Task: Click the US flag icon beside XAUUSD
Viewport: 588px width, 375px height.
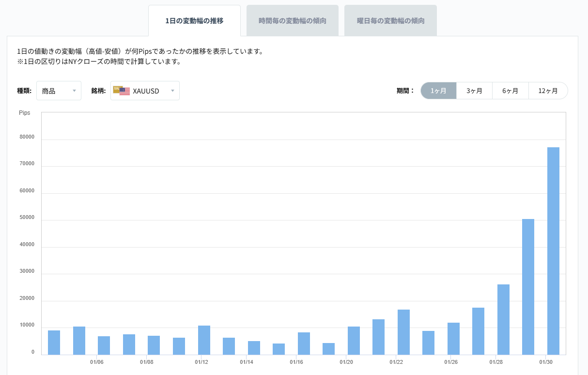Action: point(124,91)
